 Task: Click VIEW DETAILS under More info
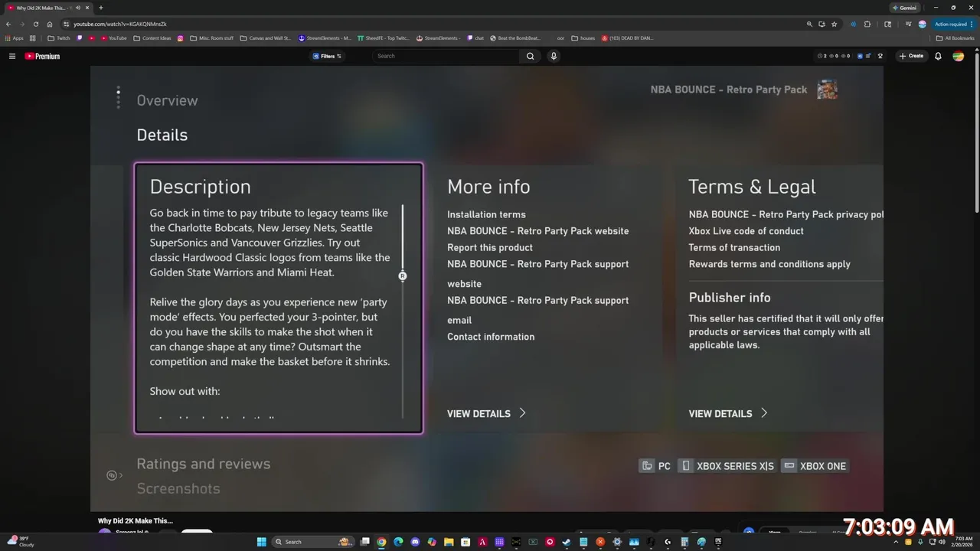(486, 413)
